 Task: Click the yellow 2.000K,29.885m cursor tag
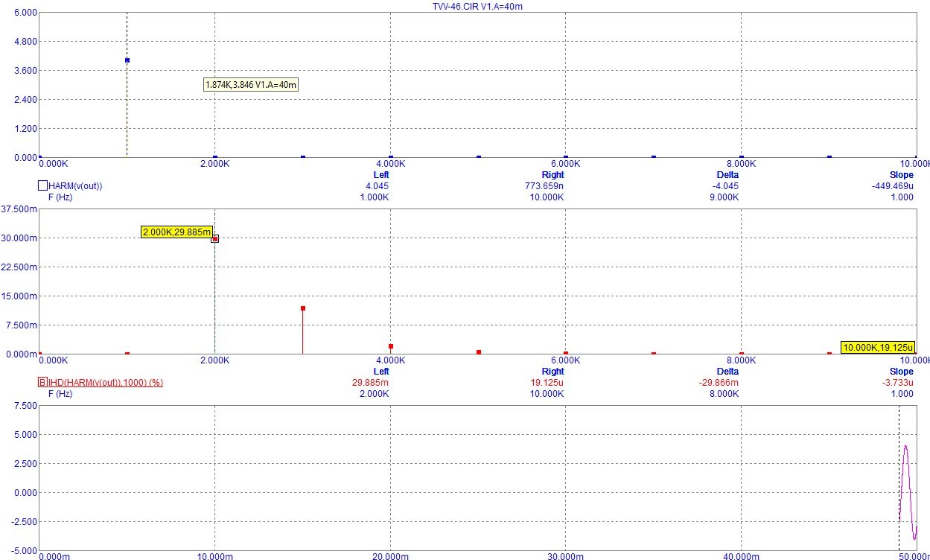click(177, 232)
